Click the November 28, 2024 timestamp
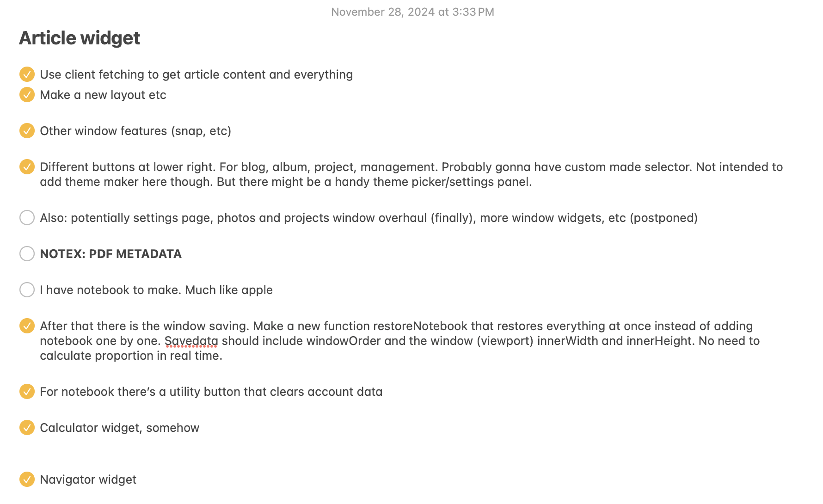The width and height of the screenshot is (823, 504). [412, 12]
